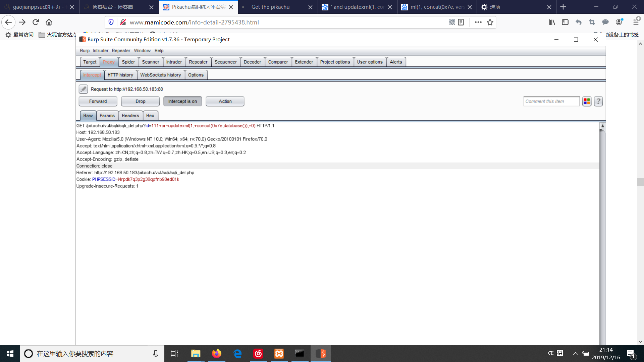Click the Comment this item field
644x362 pixels.
click(551, 101)
